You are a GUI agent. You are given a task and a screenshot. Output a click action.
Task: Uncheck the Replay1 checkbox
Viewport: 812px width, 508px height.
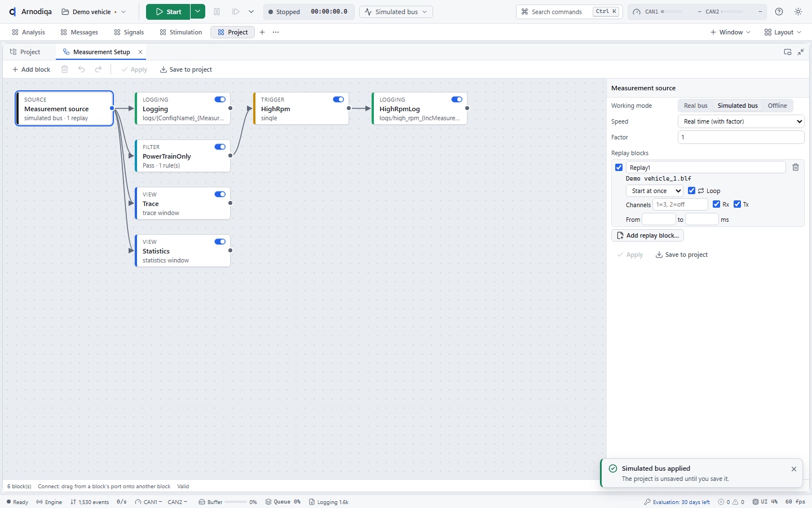point(619,167)
